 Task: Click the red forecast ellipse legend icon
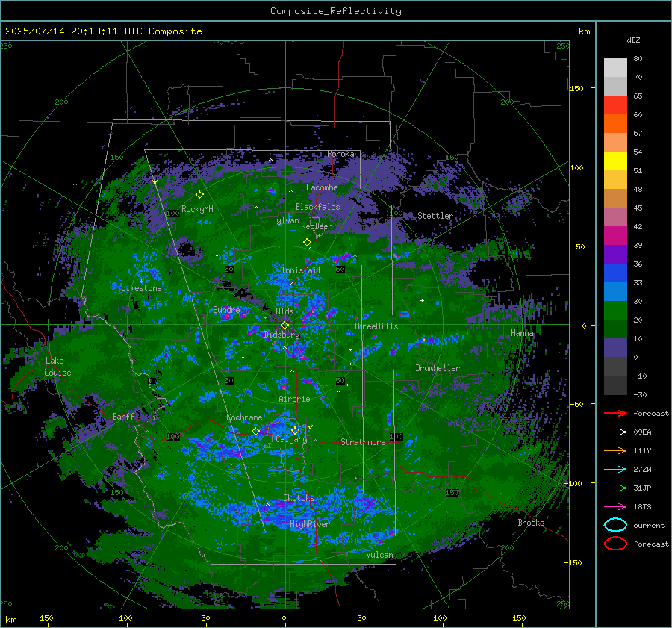tap(615, 544)
